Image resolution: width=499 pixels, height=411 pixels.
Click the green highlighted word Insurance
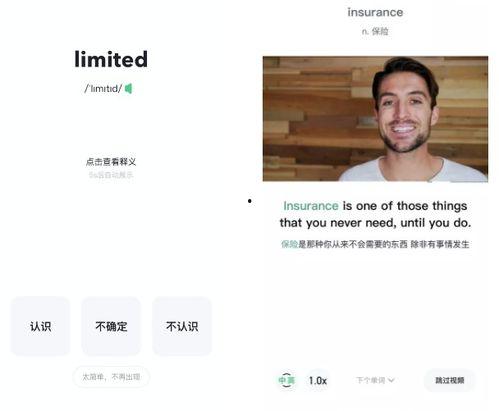[311, 206]
